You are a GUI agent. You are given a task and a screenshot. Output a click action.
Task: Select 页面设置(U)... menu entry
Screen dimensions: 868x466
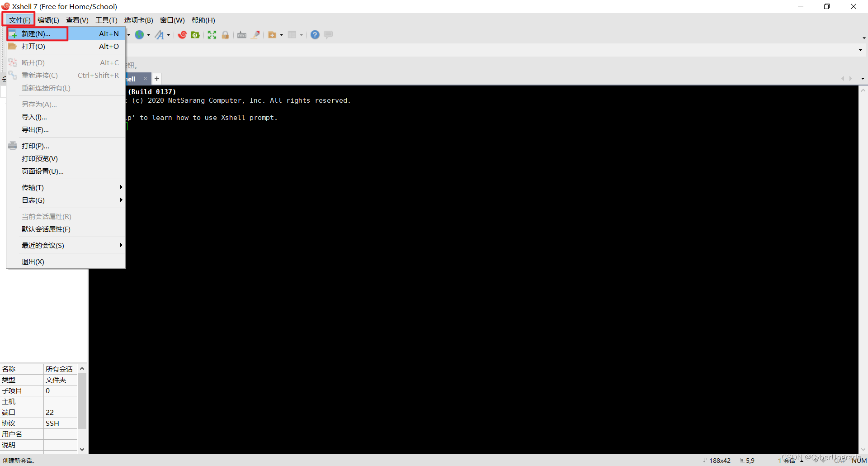pos(66,171)
